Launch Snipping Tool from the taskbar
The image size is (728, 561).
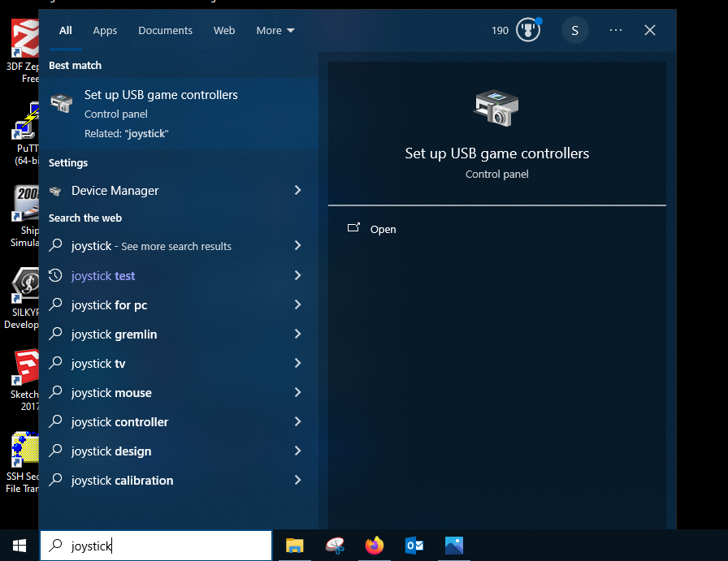(335, 546)
